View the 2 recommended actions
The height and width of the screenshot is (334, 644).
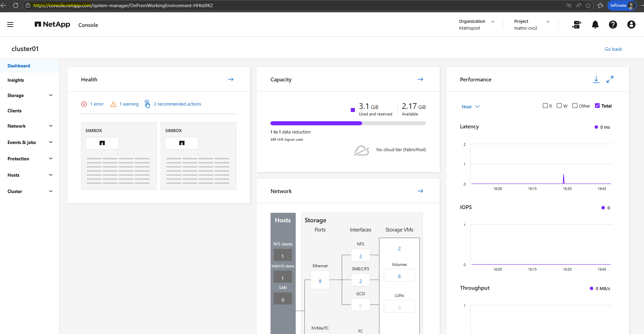click(x=177, y=104)
